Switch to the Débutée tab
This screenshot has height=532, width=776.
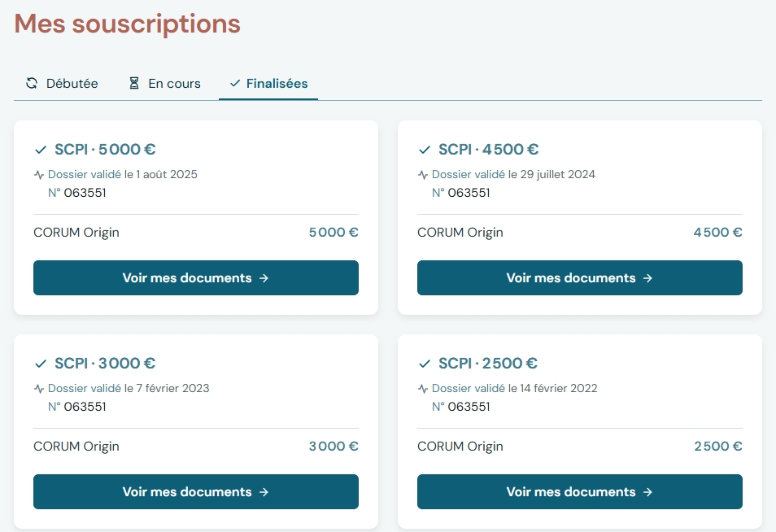point(62,84)
